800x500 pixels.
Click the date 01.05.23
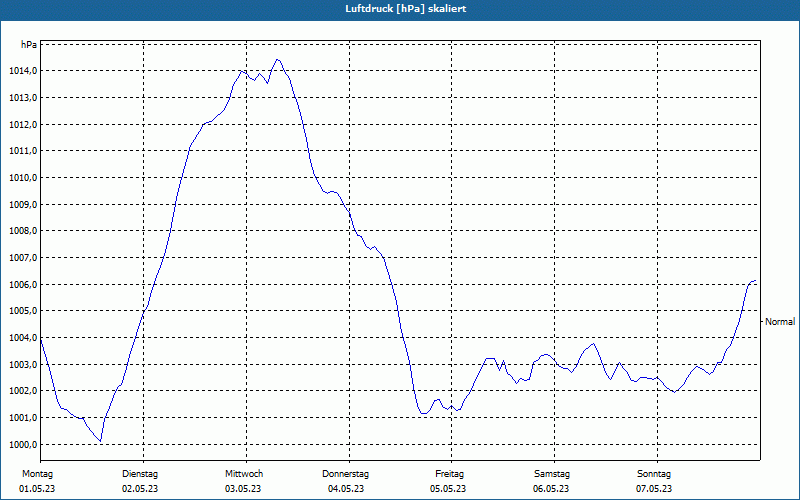tap(37, 489)
